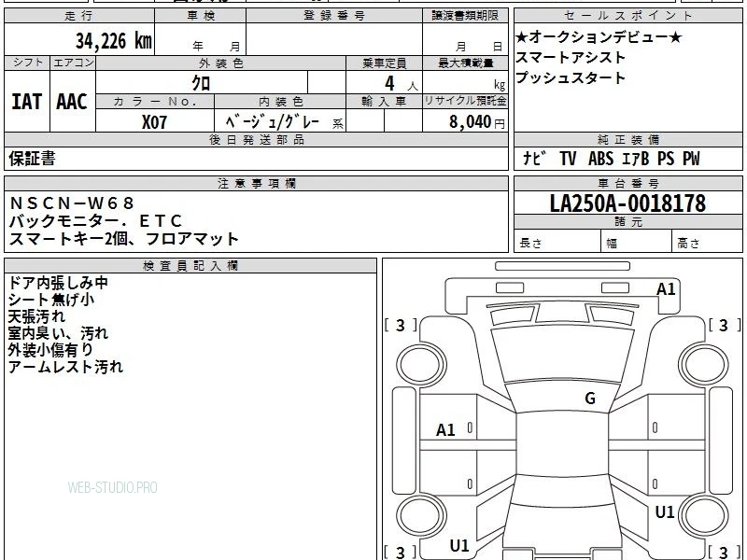The image size is (747, 560).
Task: Select the interior color ベージュ/グレー
Action: click(273, 122)
